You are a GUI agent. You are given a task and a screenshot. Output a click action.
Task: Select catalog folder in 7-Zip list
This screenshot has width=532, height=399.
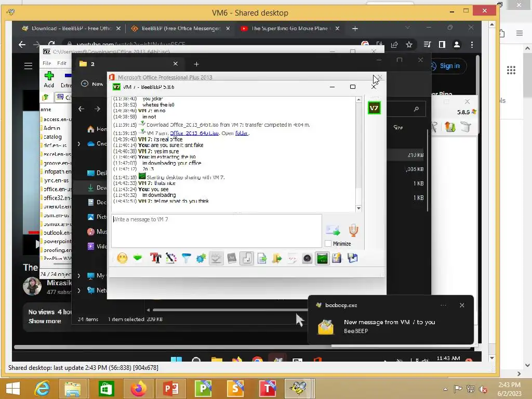(52, 137)
